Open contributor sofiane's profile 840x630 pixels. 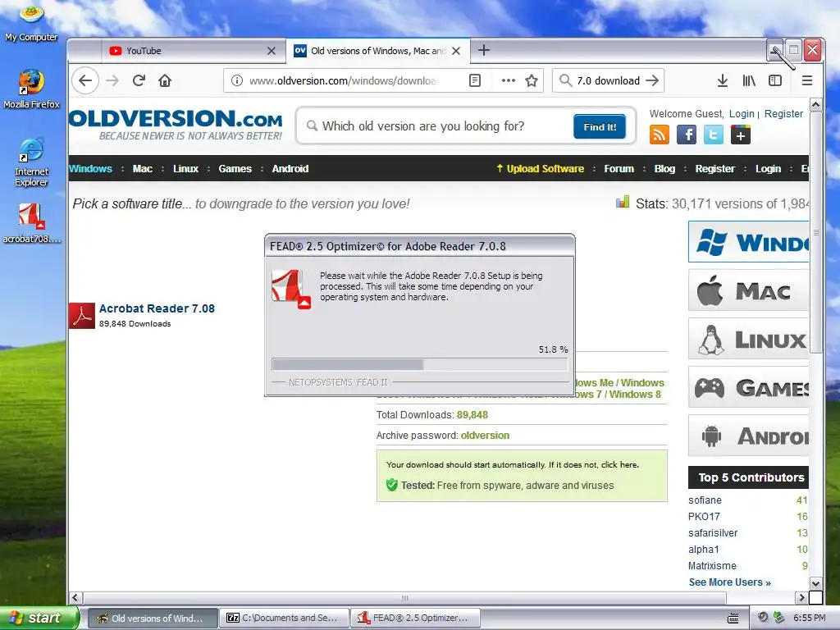pos(705,500)
